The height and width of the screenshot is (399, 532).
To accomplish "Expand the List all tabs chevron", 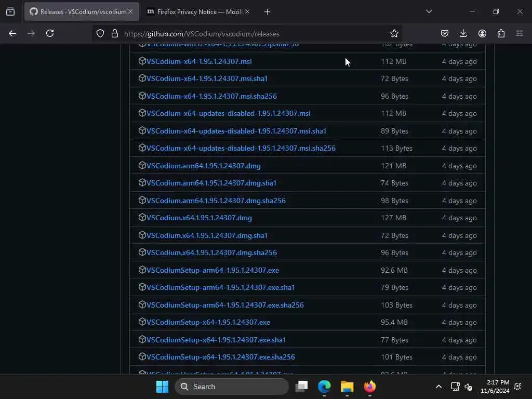I will 429,11.
